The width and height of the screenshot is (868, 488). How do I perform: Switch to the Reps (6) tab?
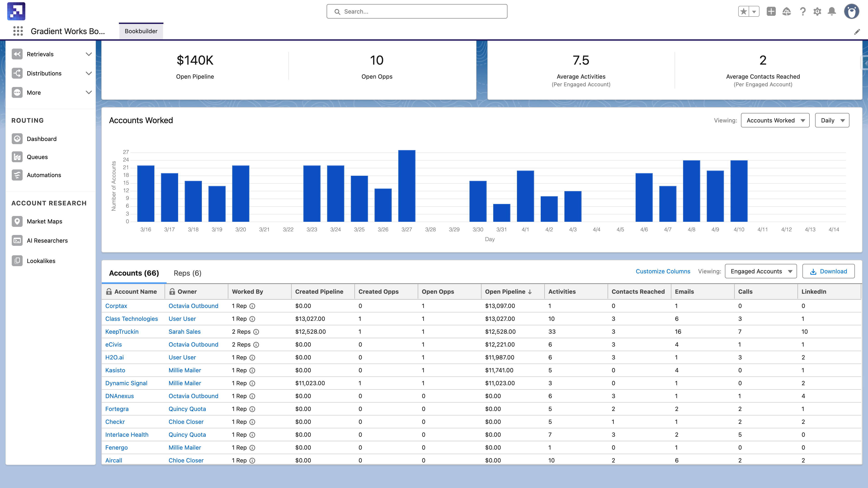187,273
